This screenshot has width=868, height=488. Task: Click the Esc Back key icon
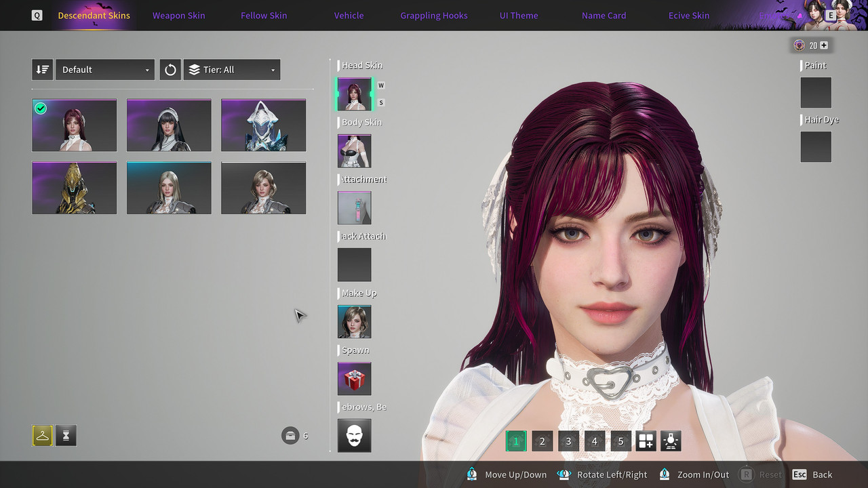800,474
